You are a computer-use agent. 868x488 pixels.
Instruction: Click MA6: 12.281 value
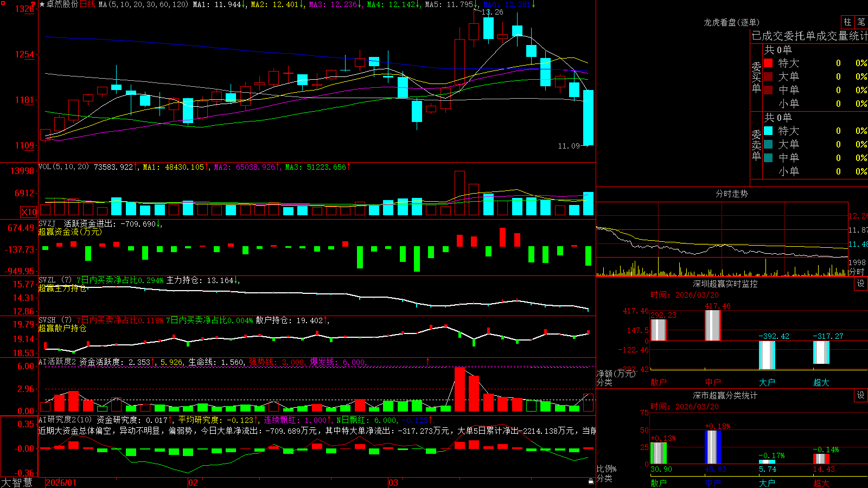click(x=507, y=4)
